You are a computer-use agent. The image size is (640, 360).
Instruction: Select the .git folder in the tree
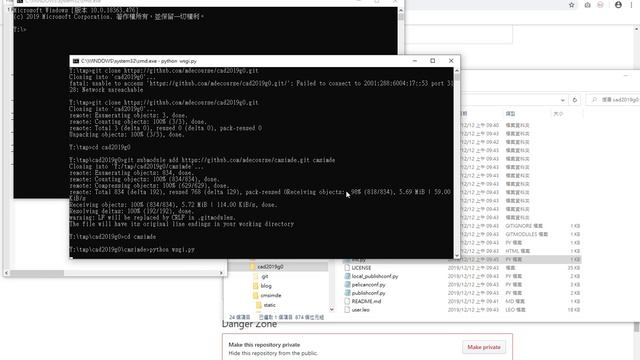(265, 276)
